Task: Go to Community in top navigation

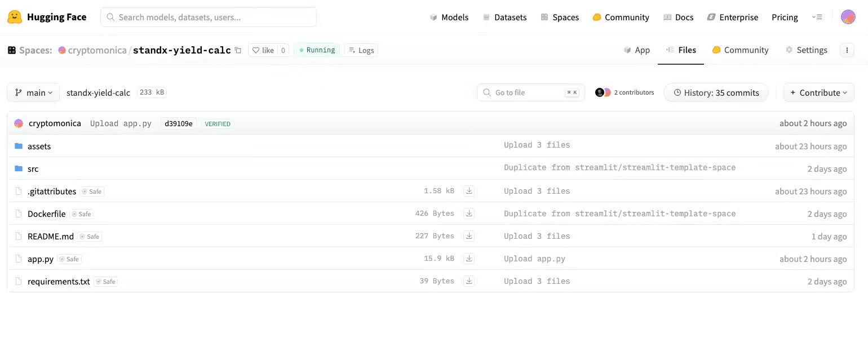Action: coord(621,17)
